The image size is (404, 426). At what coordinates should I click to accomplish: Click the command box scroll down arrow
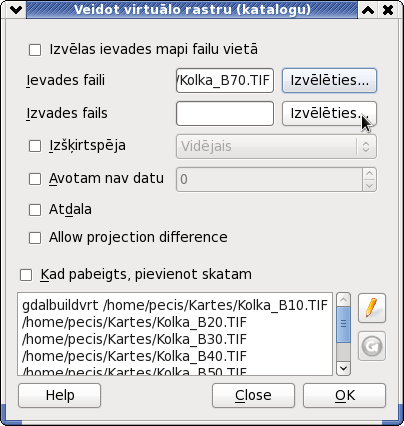343,368
